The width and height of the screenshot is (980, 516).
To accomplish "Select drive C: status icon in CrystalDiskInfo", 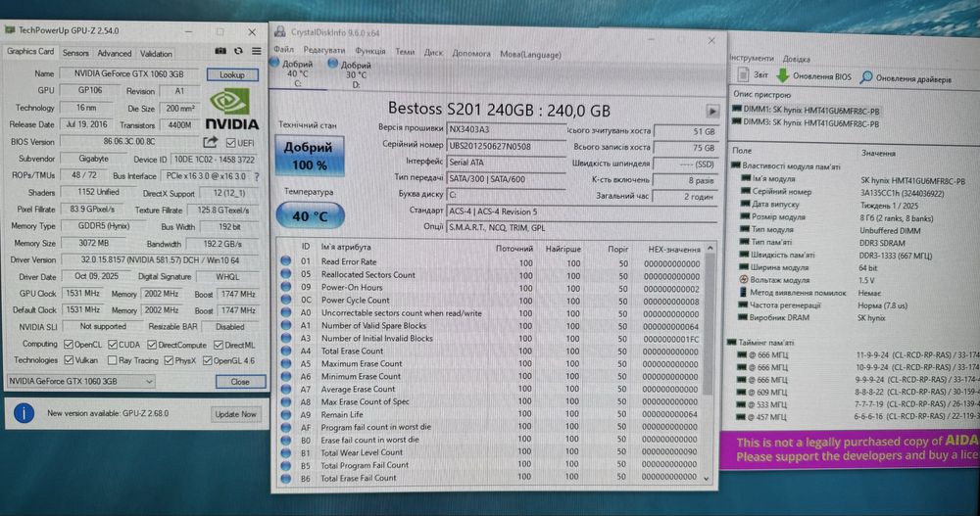I will tap(273, 63).
